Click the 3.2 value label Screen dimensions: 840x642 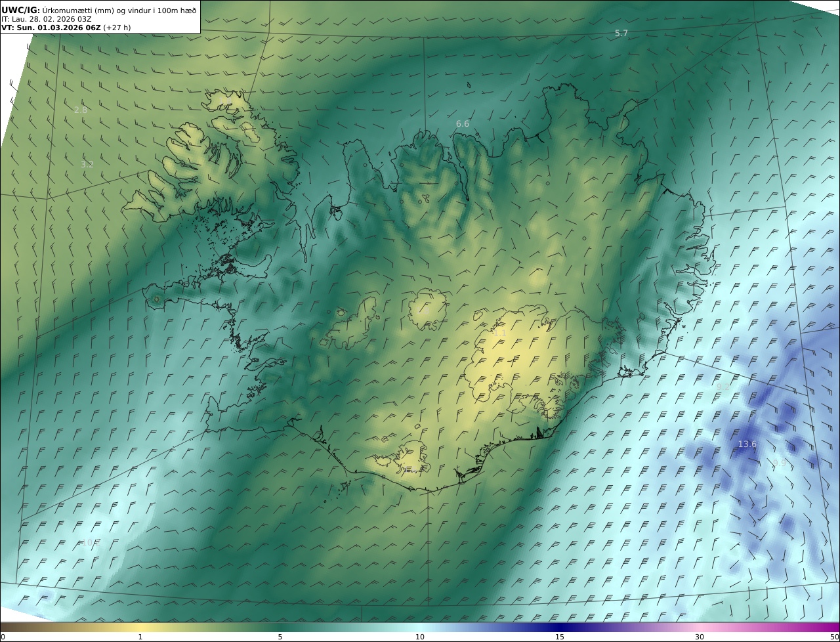(87, 164)
